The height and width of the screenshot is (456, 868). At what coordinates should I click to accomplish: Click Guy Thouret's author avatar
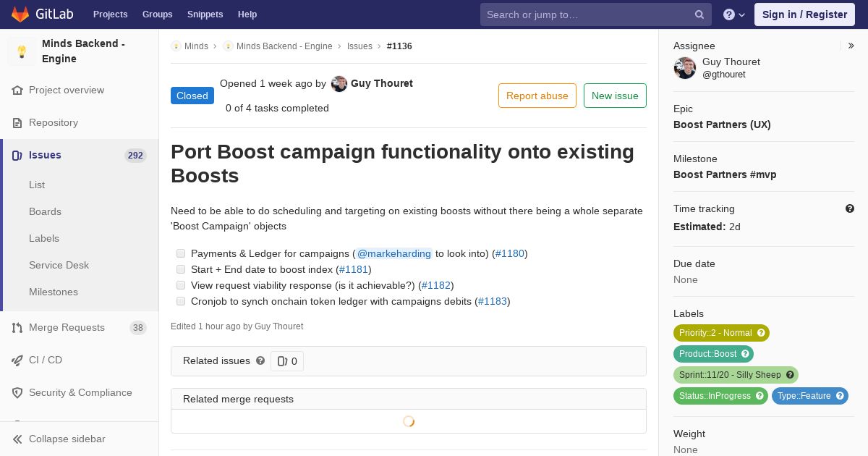click(339, 84)
